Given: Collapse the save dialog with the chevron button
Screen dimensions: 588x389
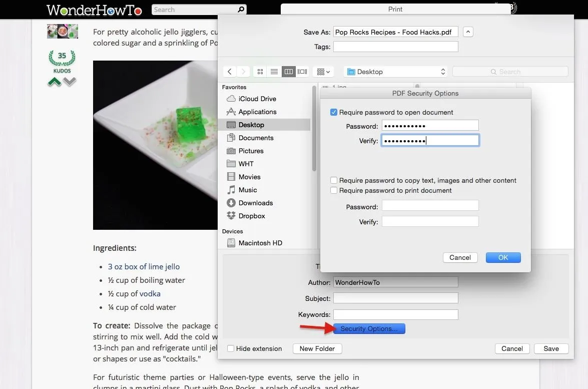Looking at the screenshot, I should coord(468,32).
